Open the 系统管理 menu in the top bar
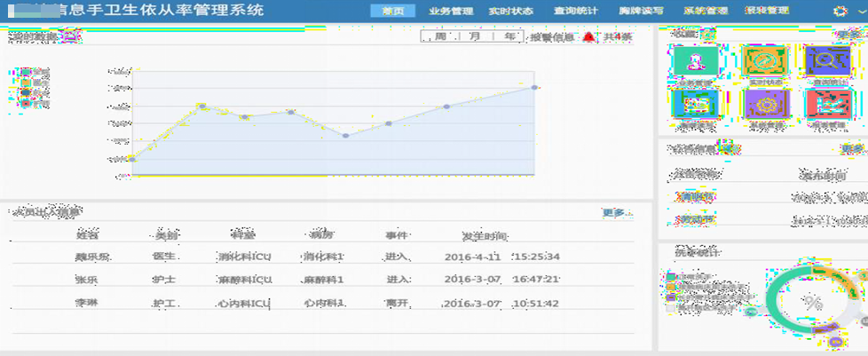 (x=706, y=11)
